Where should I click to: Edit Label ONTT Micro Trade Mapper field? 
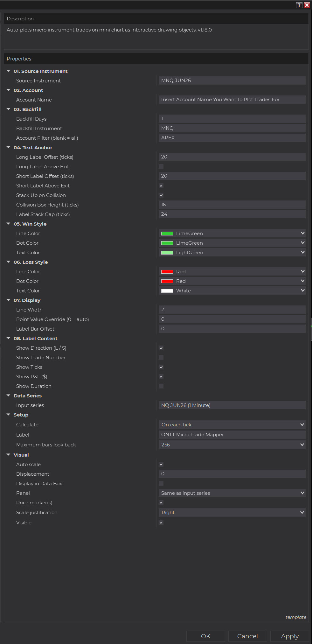coord(232,435)
